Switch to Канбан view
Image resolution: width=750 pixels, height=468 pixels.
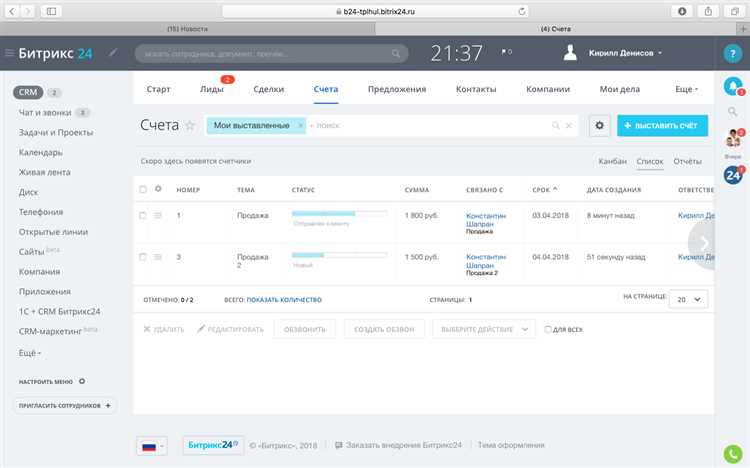click(612, 161)
